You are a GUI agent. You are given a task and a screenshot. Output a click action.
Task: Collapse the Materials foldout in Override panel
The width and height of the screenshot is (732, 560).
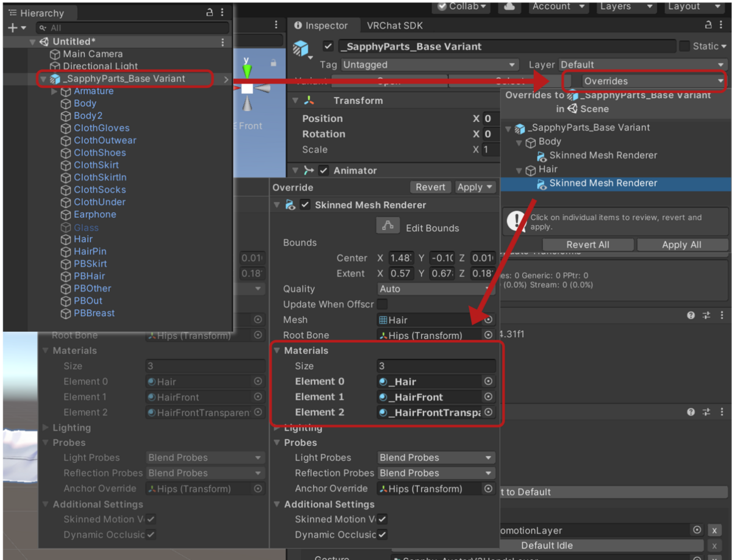coord(277,351)
